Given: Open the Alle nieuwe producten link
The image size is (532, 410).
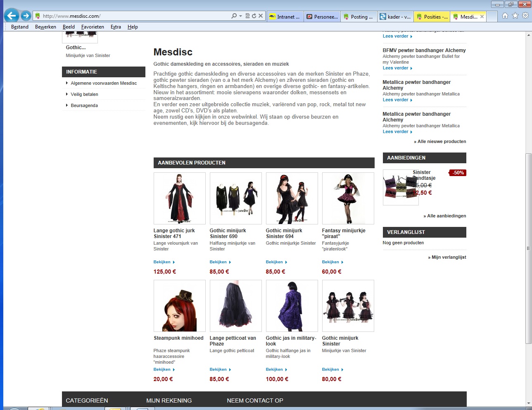Looking at the screenshot, I should tap(440, 141).
